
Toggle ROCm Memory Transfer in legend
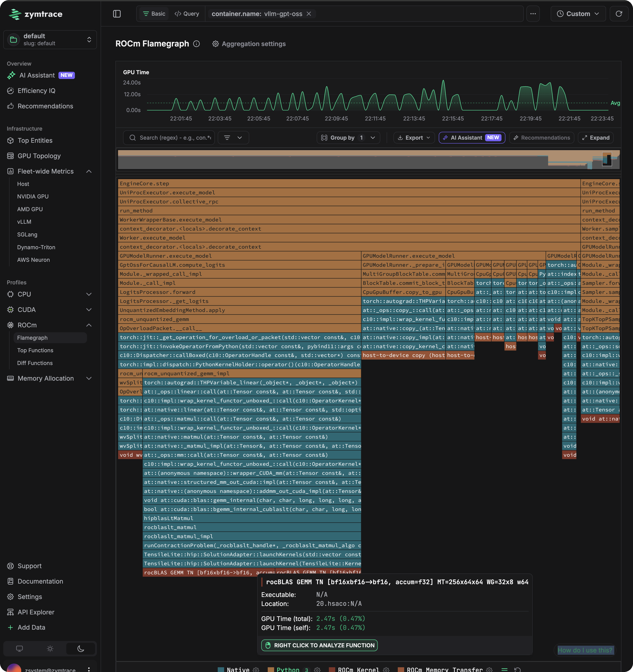[440, 669]
